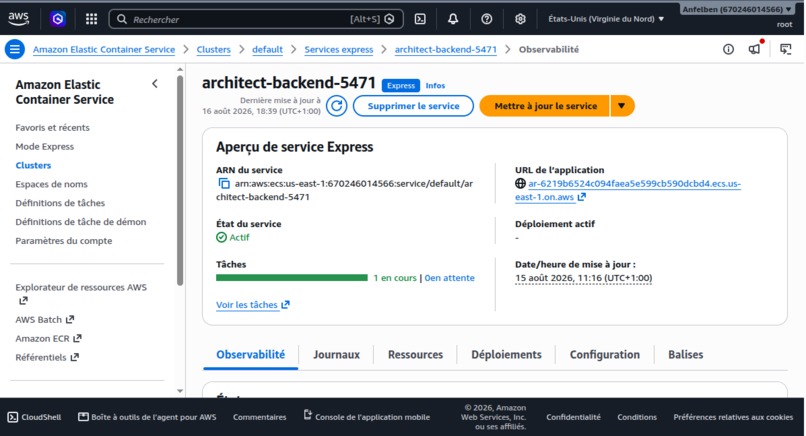This screenshot has height=436, width=806.
Task: Copy the service ARN
Action: coord(224,184)
